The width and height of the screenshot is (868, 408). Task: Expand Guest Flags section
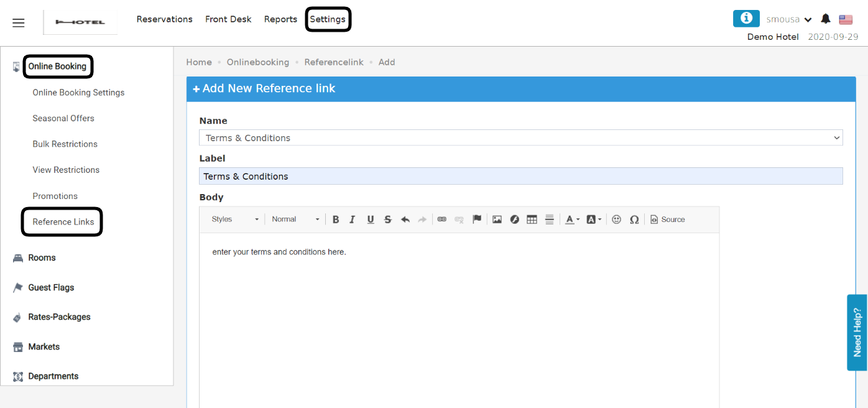point(51,287)
